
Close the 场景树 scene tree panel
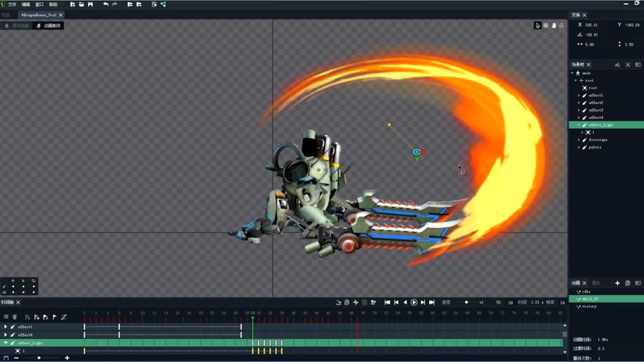pyautogui.click(x=588, y=64)
